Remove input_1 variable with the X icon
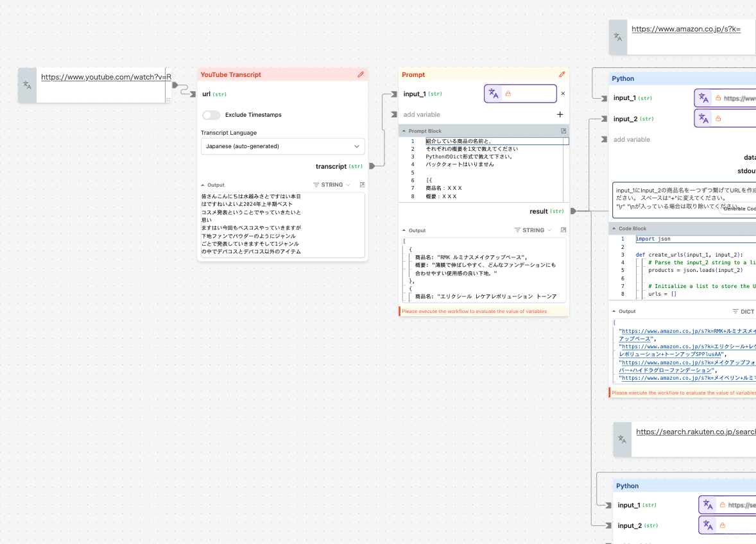756x544 pixels. pyautogui.click(x=563, y=94)
